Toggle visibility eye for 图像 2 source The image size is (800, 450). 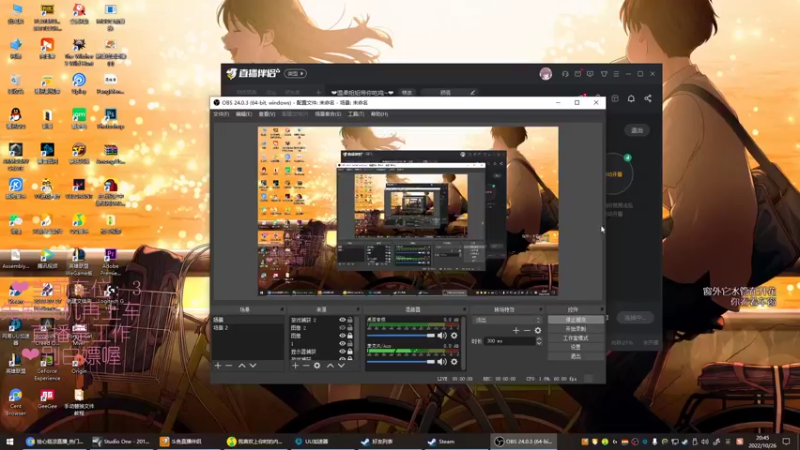point(342,328)
